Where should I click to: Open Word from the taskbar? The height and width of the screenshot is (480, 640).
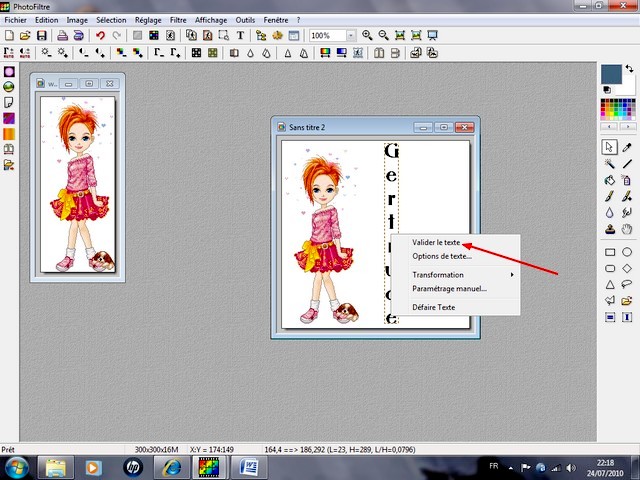249,468
